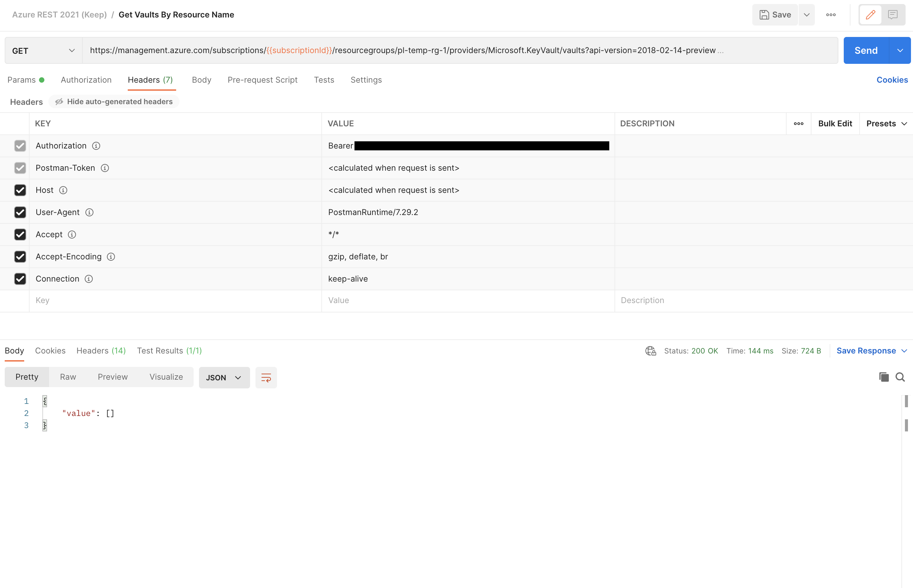The image size is (913, 588).
Task: Switch to the Pre-request Script tab
Action: [x=262, y=80]
